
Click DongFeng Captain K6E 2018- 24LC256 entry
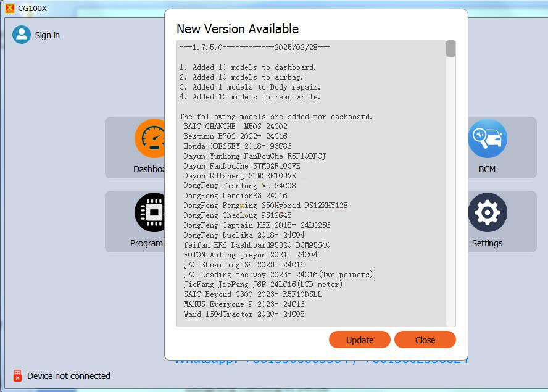[257, 225]
